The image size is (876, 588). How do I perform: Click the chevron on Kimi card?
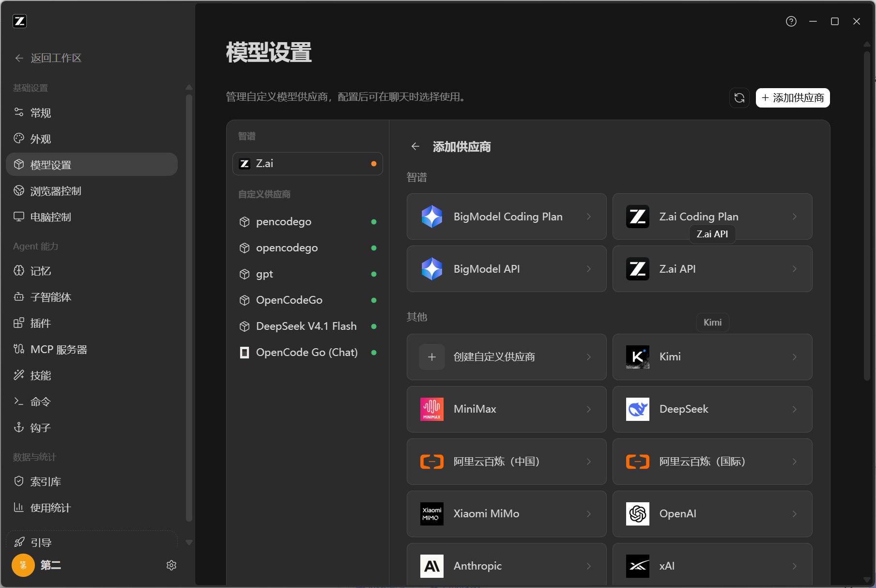coord(795,357)
